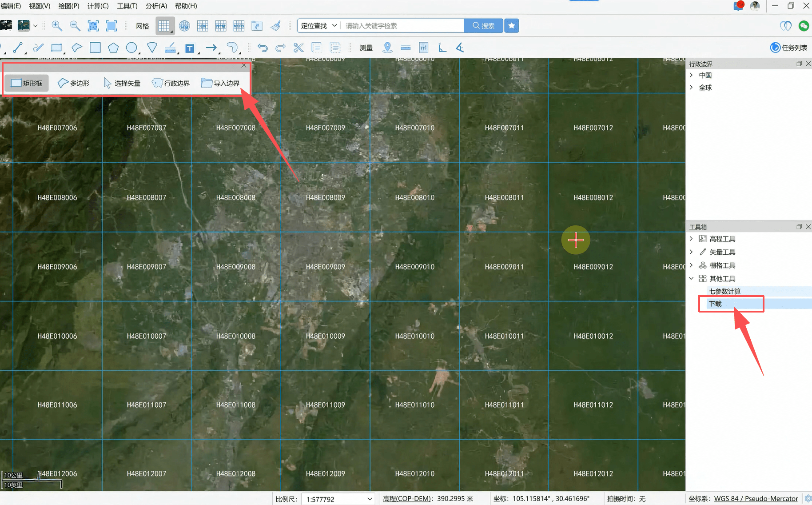
Task: Toggle the N*M grid icon
Action: [221, 26]
